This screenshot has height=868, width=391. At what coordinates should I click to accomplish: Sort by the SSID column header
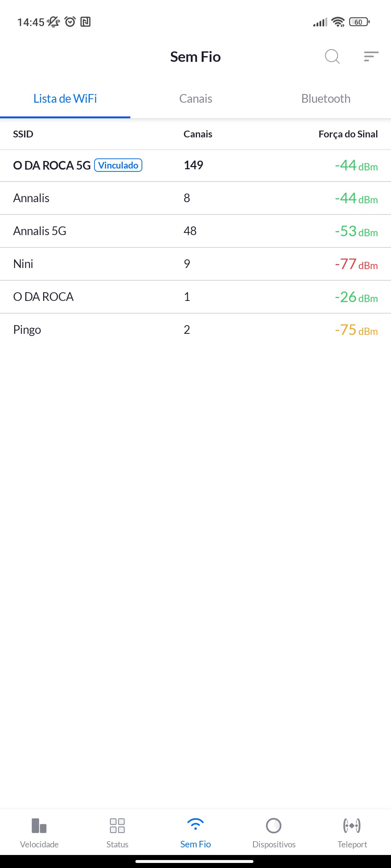23,134
